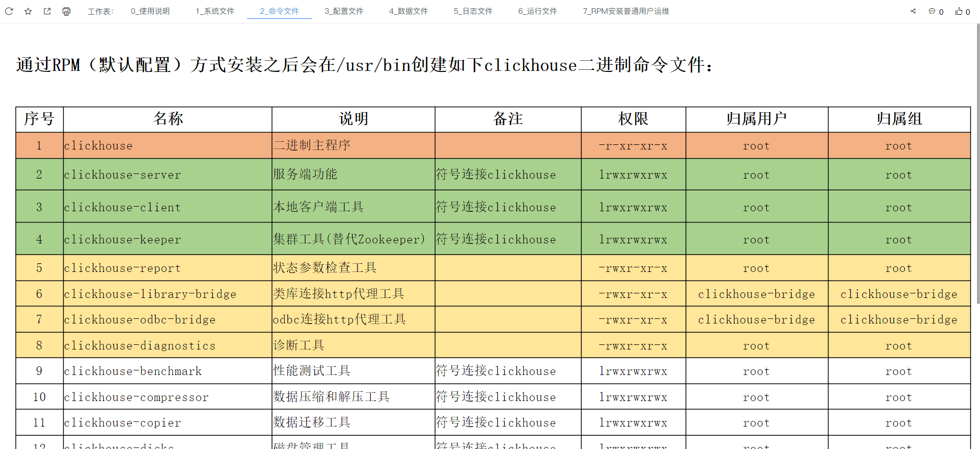The image size is (980, 449).
Task: Click the 状态参数检查工具 cell
Action: [354, 268]
